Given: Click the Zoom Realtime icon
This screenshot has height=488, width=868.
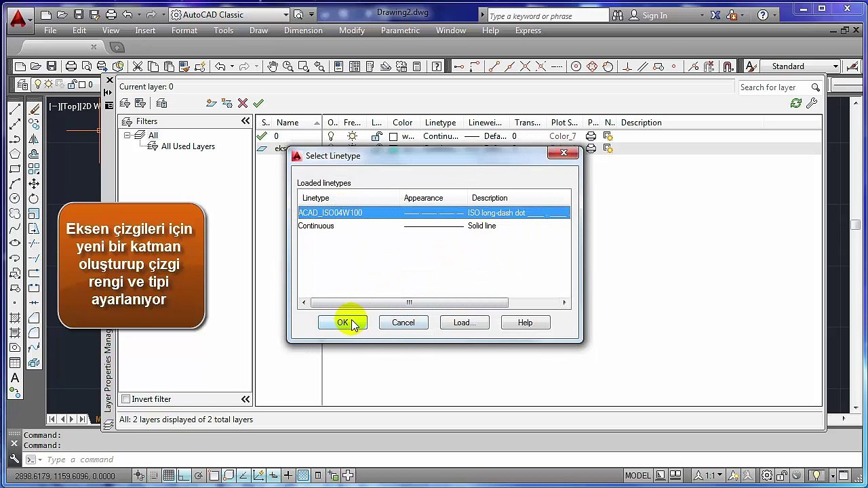Looking at the screenshot, I should tap(288, 66).
